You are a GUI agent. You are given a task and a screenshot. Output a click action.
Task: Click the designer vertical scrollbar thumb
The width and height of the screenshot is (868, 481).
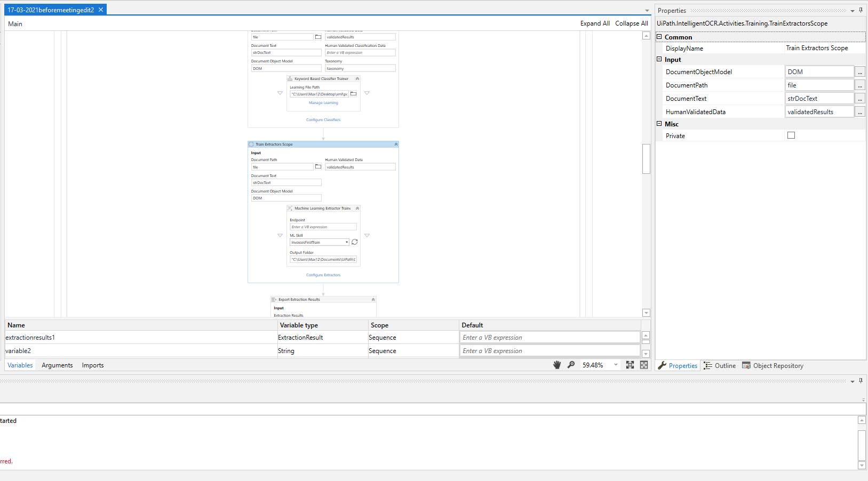point(646,159)
